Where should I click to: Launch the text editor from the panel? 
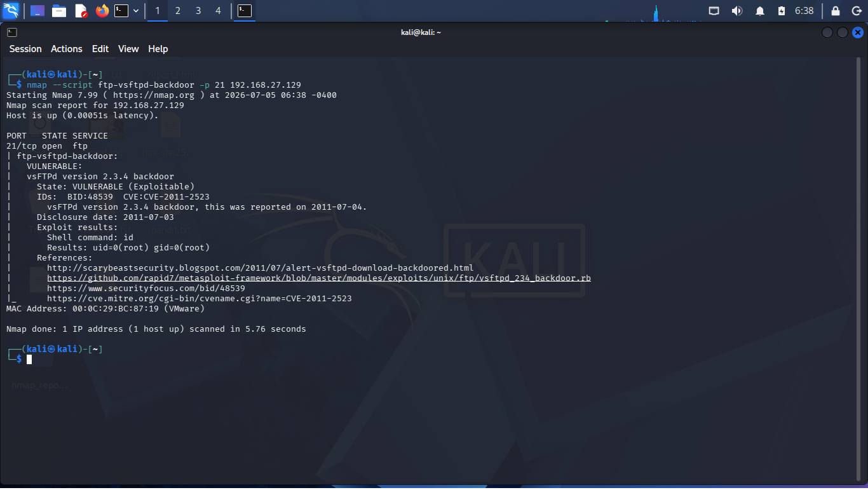tap(81, 11)
